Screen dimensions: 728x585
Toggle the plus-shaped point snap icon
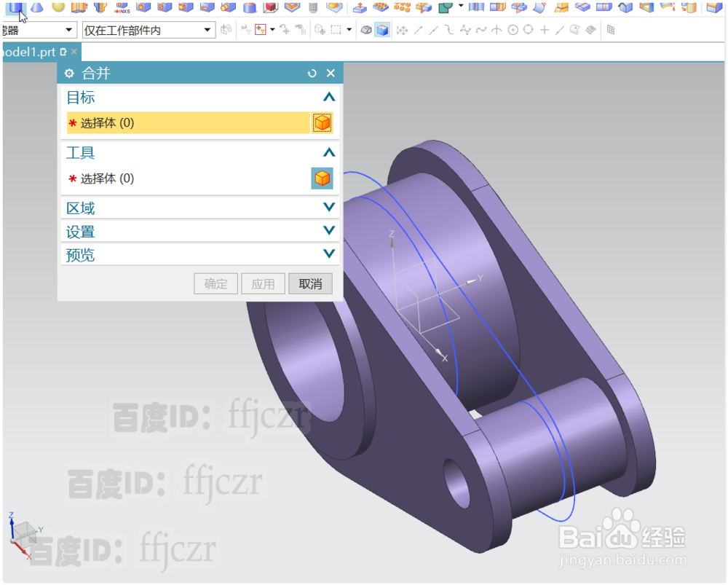click(545, 30)
